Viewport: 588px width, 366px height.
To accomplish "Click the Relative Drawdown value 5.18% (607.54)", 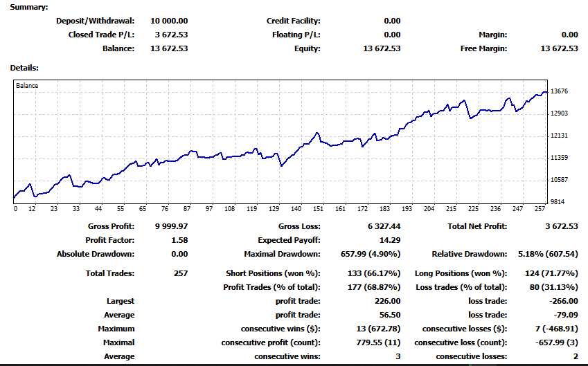I will point(548,254).
